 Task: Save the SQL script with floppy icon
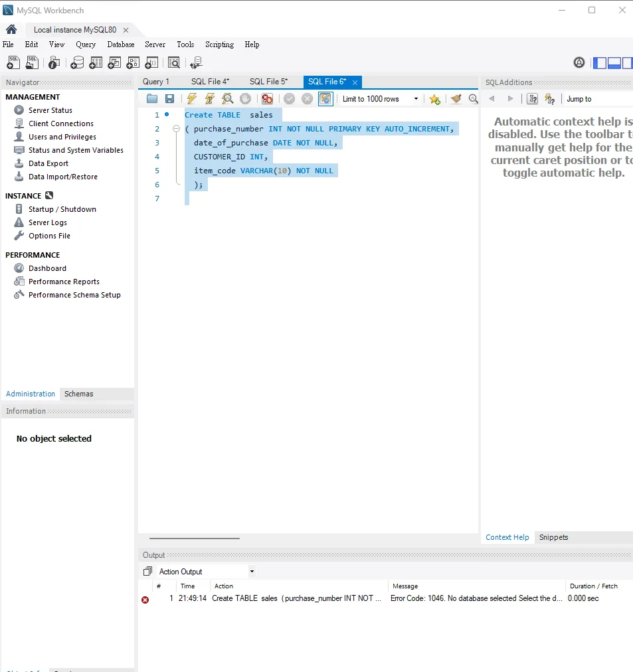[x=170, y=99]
